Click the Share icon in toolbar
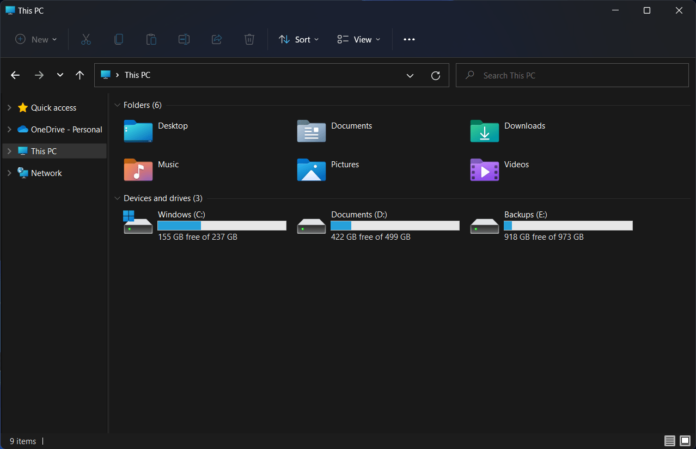 [217, 39]
